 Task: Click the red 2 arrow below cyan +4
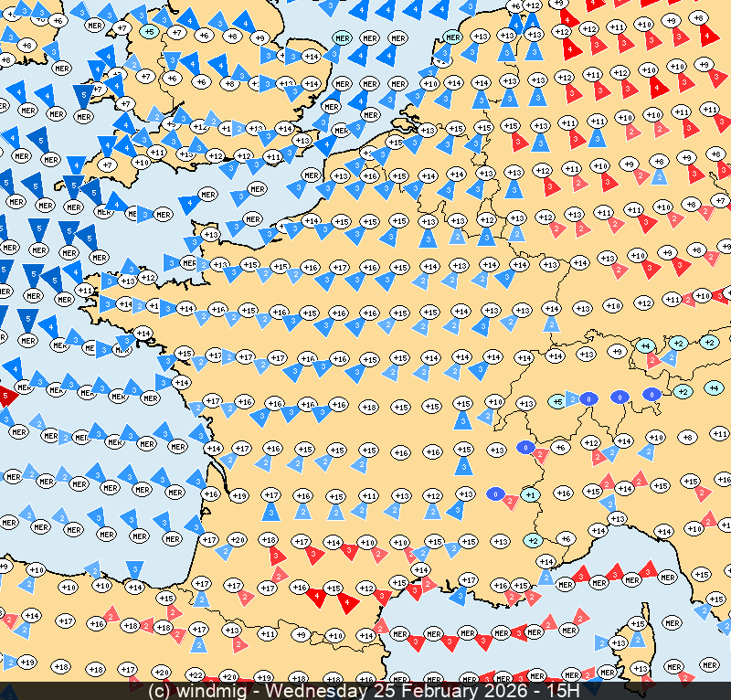[x=653, y=361]
